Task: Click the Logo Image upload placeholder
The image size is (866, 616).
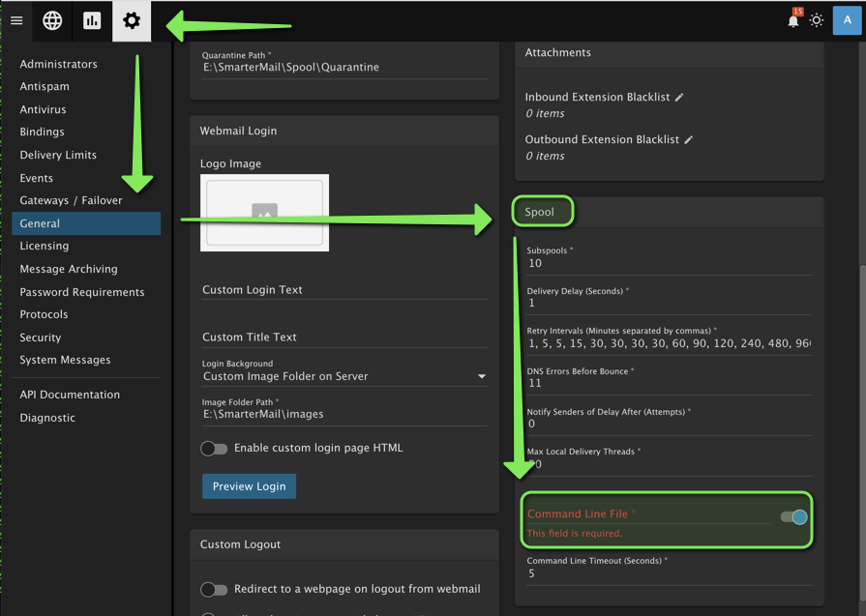Action: pyautogui.click(x=264, y=213)
